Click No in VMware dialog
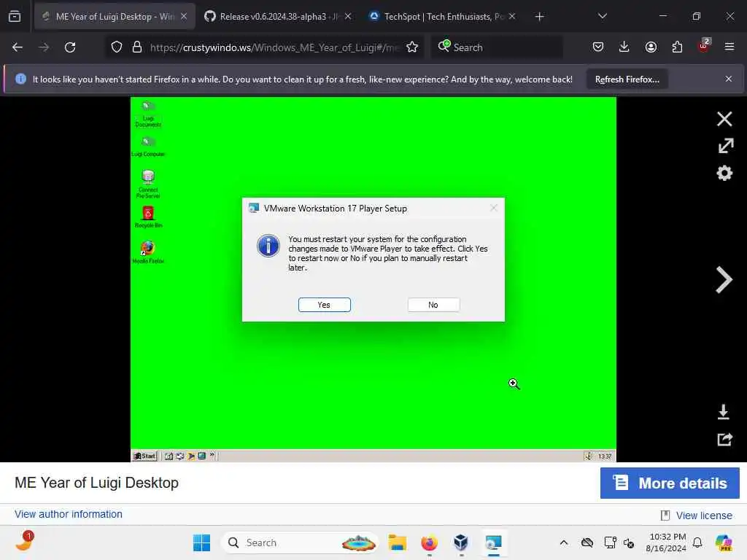Image resolution: width=747 pixels, height=560 pixels. click(433, 305)
